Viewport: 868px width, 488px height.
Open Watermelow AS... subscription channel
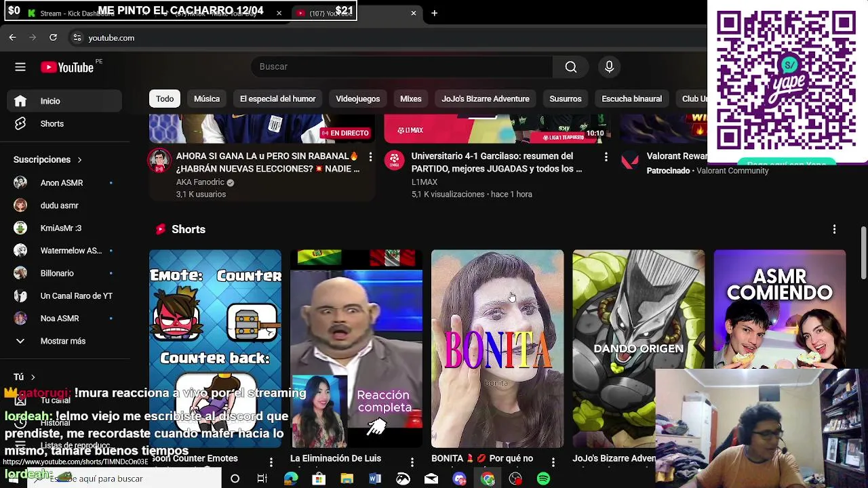[64, 251]
